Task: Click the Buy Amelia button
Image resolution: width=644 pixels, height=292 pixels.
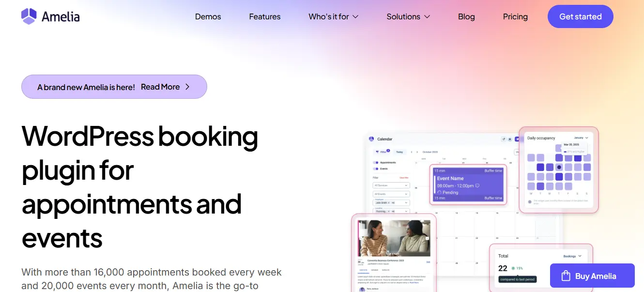Action: 592,276
